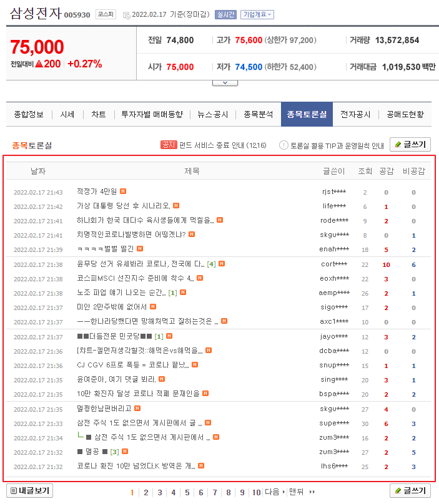This screenshot has height=504, width=439.
Task: Switch to the 뉴스·공시 tab
Action: coord(213,114)
